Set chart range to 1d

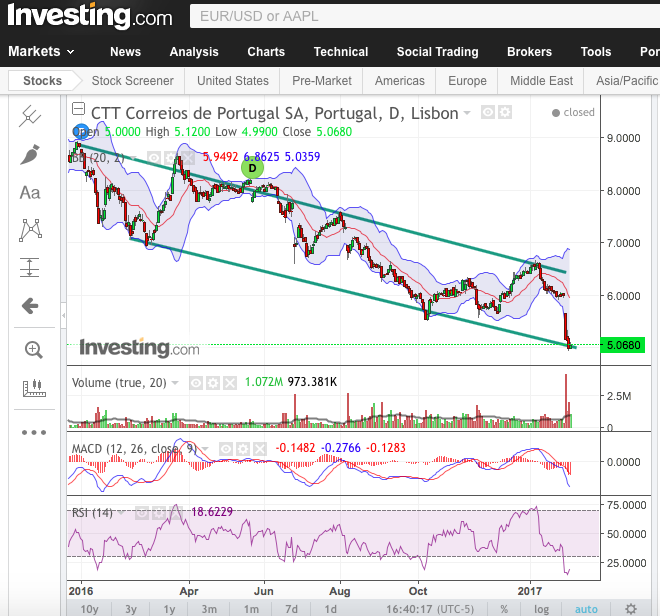coord(330,609)
